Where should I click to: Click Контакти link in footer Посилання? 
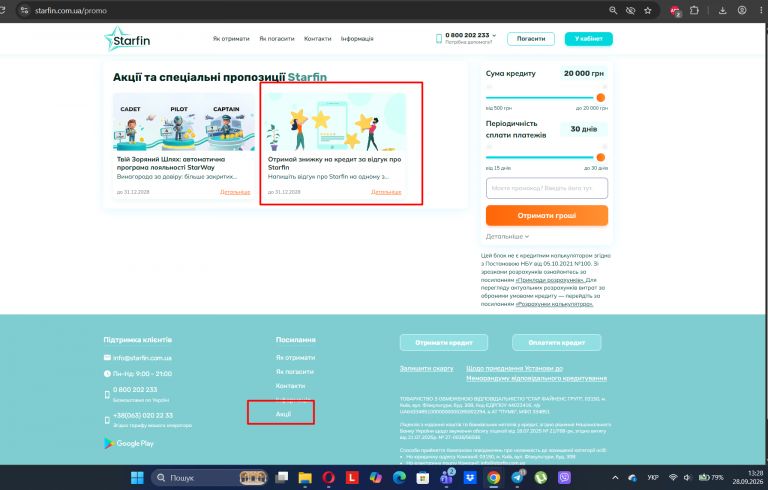click(x=290, y=386)
